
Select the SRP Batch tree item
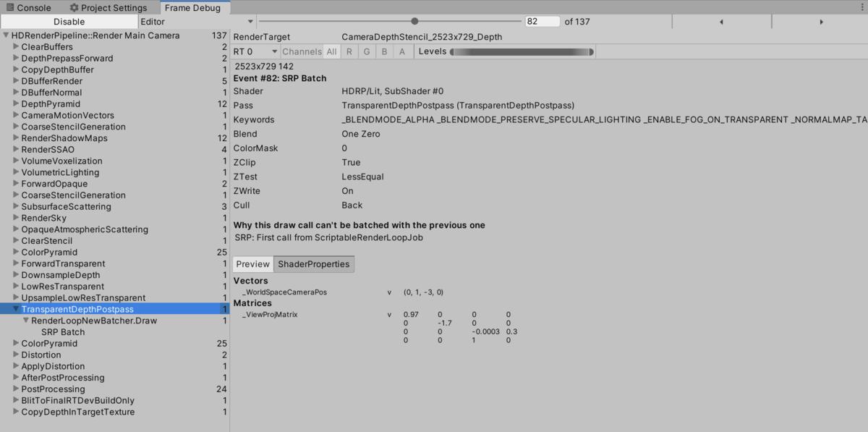(x=63, y=332)
